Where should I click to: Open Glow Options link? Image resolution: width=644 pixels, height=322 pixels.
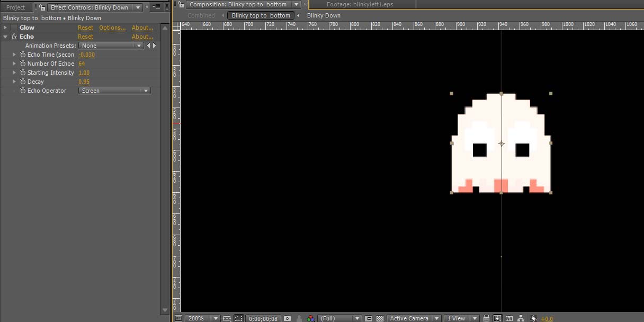click(x=112, y=28)
